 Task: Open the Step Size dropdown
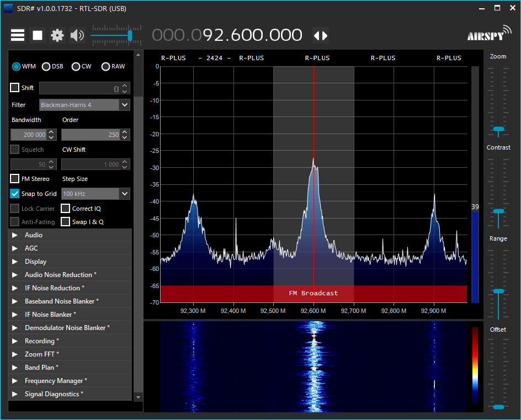coord(95,194)
